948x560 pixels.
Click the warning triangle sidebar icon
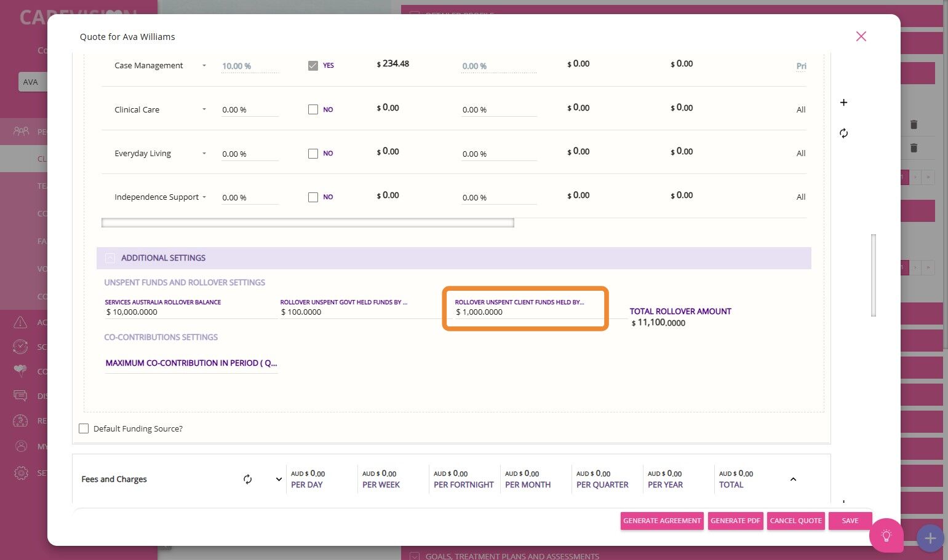20,322
